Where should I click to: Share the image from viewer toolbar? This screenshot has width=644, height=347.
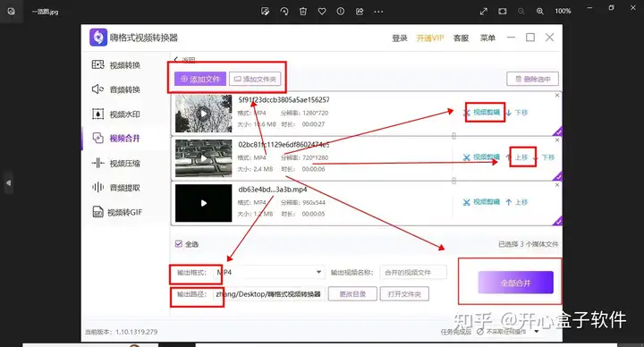pos(360,11)
